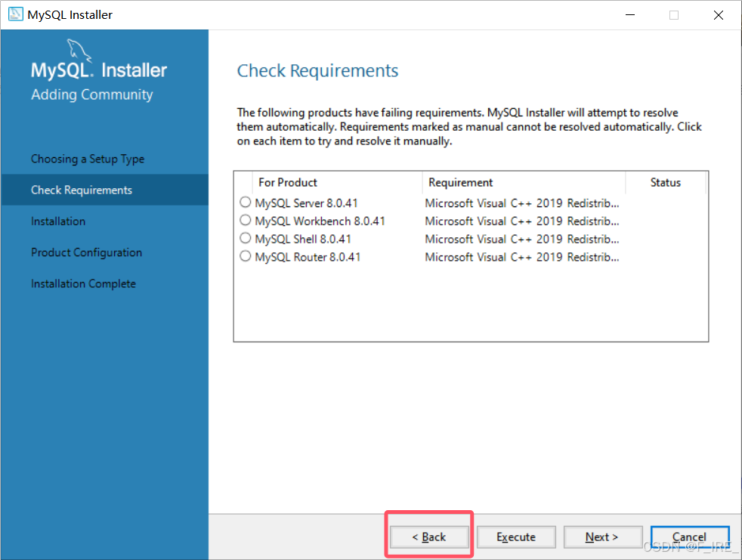Click the Back button
The width and height of the screenshot is (742, 560).
pyautogui.click(x=429, y=537)
